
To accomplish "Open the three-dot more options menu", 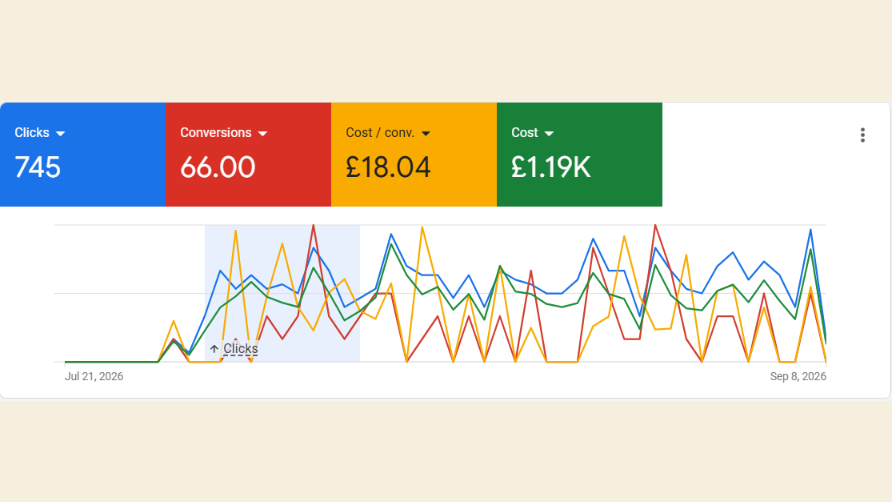I will 862,135.
